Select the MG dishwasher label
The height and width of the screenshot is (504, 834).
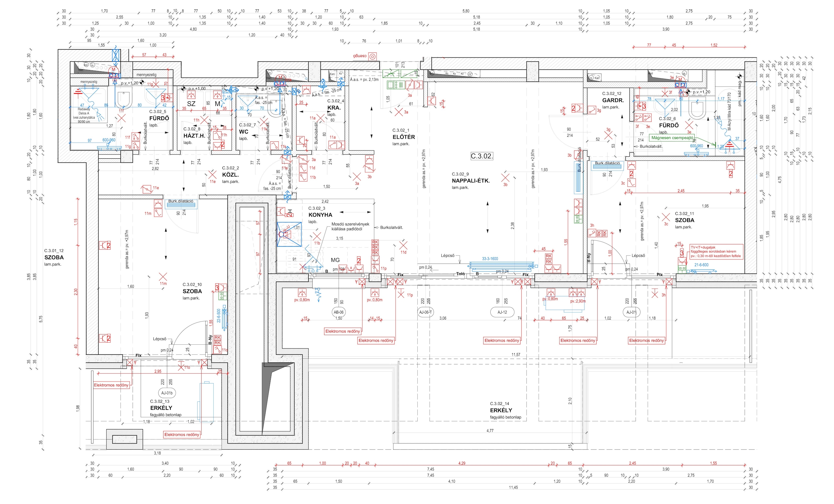(x=335, y=260)
